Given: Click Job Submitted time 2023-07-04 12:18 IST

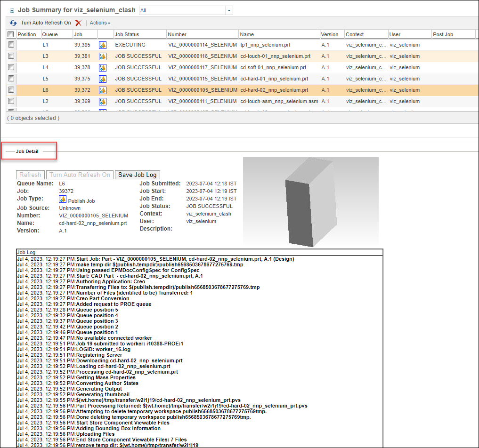Looking at the screenshot, I should click(x=211, y=184).
